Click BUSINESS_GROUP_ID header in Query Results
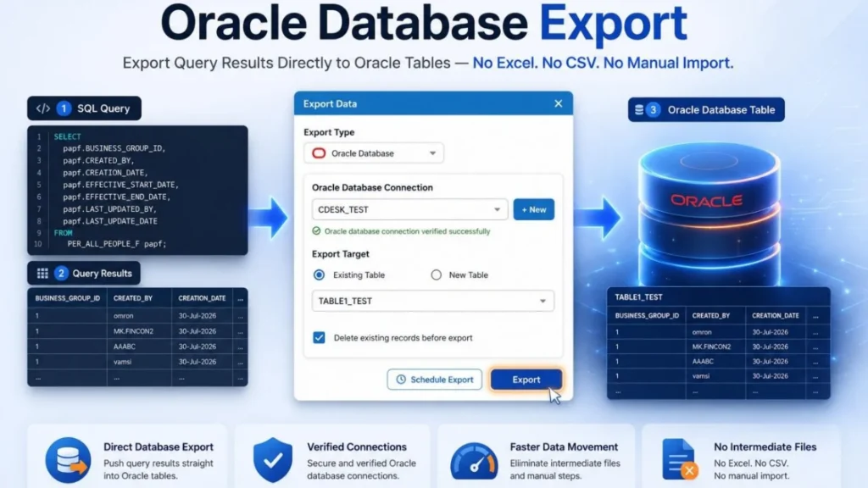Screen dimensions: 868x488 tap(68, 298)
